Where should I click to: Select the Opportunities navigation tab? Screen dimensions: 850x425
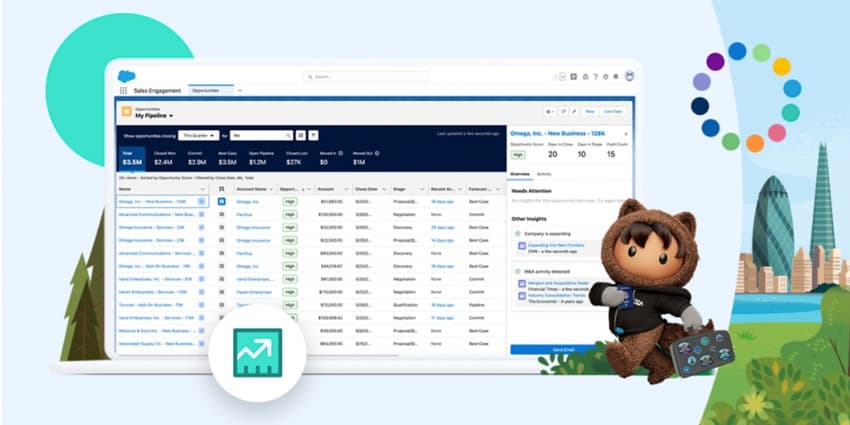point(211,91)
